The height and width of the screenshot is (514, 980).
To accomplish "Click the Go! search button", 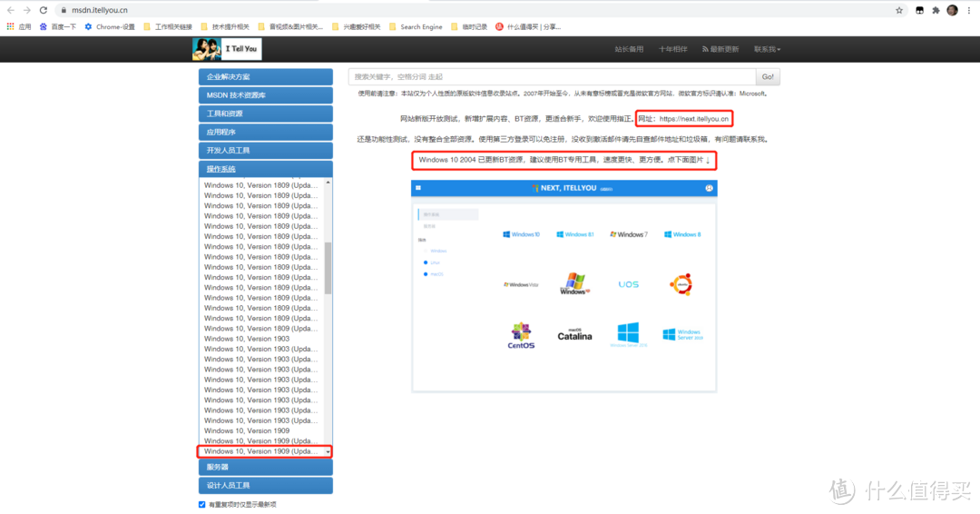I will [768, 77].
